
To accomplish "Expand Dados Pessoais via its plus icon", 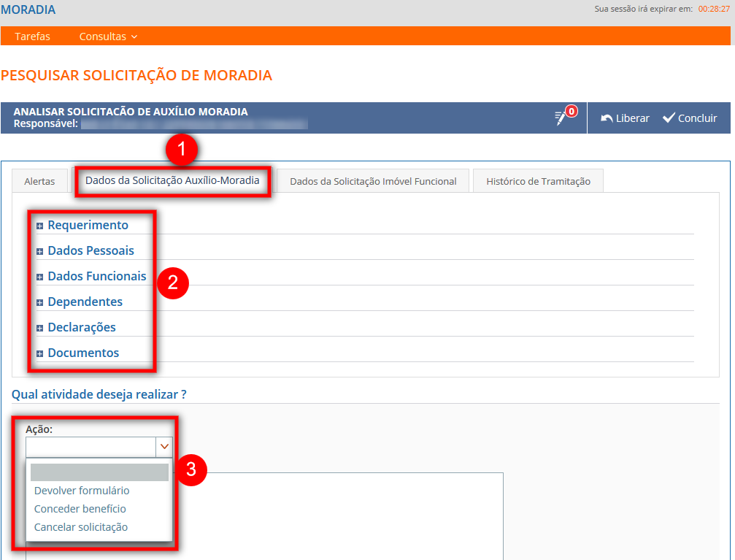I will click(40, 251).
